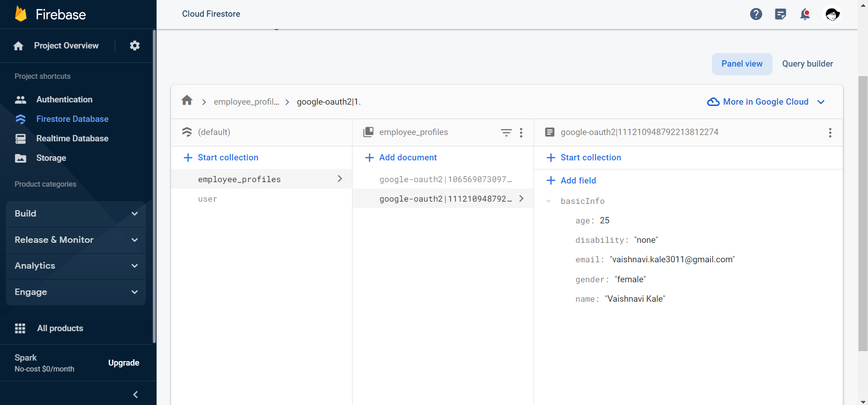Expand the Build category
This screenshot has width=868, height=405.
tap(76, 214)
